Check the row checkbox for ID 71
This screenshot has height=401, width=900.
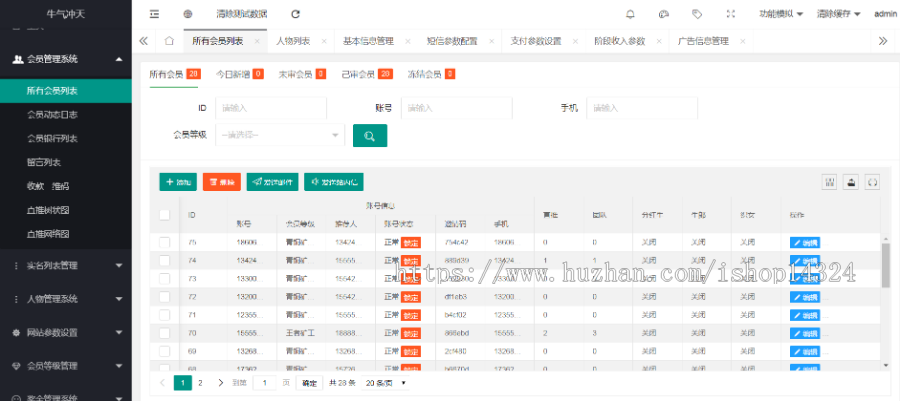point(165,315)
